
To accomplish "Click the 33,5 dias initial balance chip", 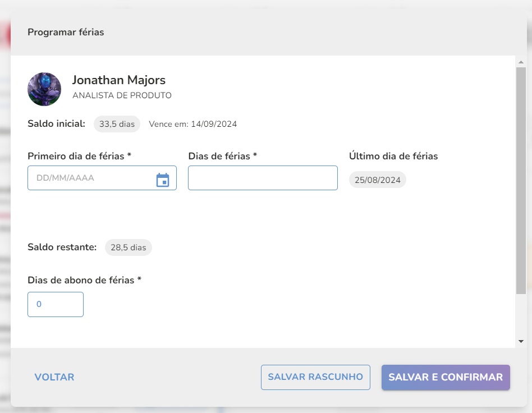I will point(117,124).
